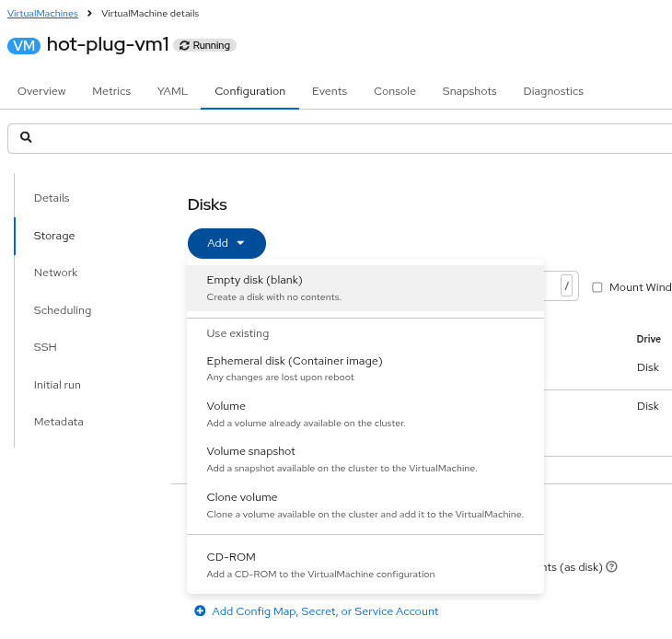Viewport: 672px width, 639px height.
Task: Click the Running status sync icon
Action: (x=184, y=45)
